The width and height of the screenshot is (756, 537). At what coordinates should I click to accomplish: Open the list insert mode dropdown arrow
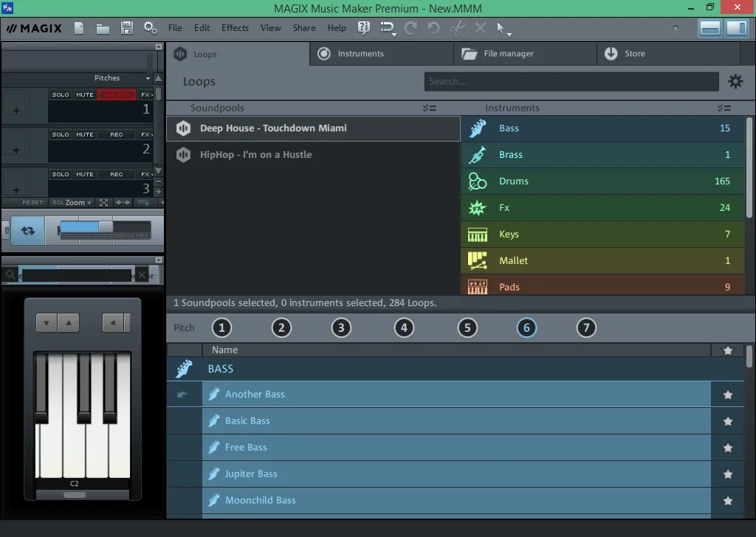394,35
